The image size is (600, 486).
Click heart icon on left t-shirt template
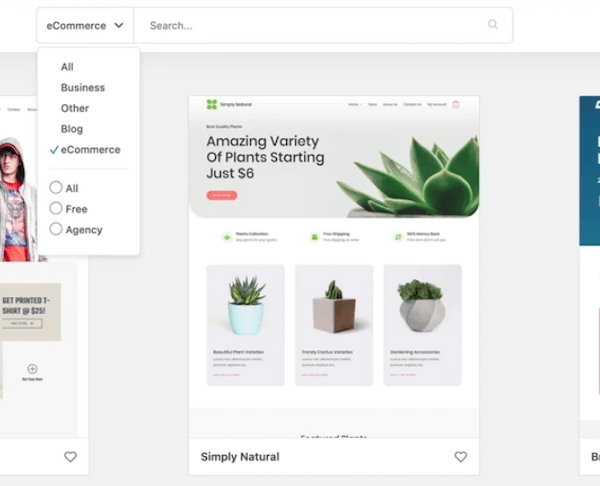70,457
